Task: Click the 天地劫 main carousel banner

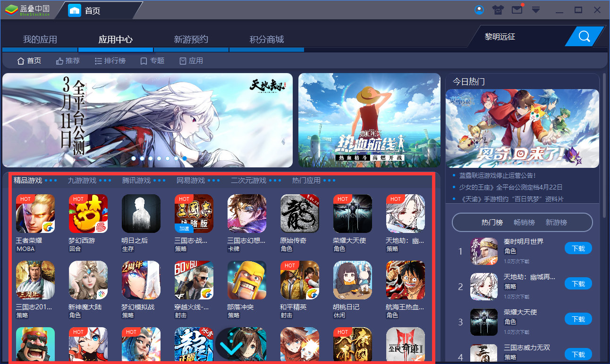Action: click(147, 120)
